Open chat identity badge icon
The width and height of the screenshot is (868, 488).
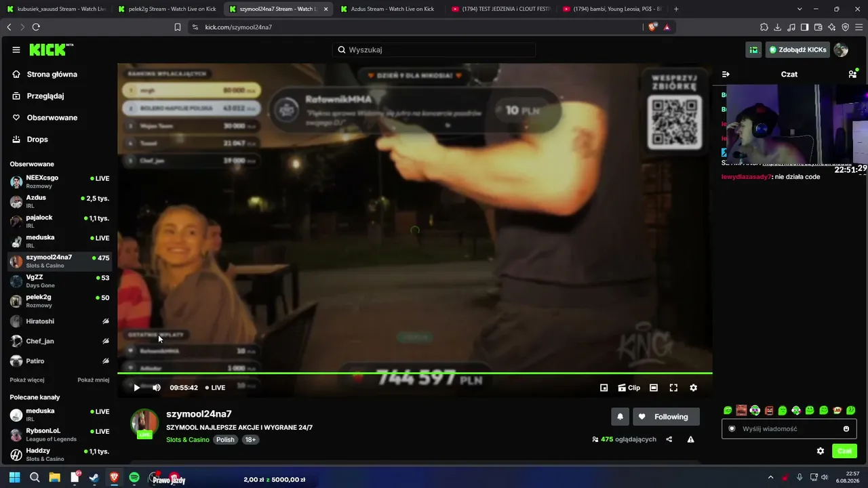tap(732, 428)
